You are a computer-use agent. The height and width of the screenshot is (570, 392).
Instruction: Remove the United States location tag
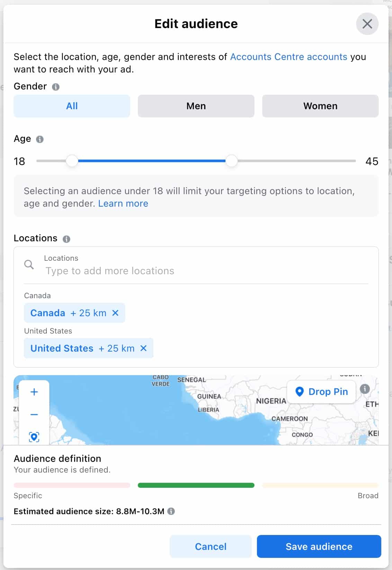pyautogui.click(x=143, y=348)
